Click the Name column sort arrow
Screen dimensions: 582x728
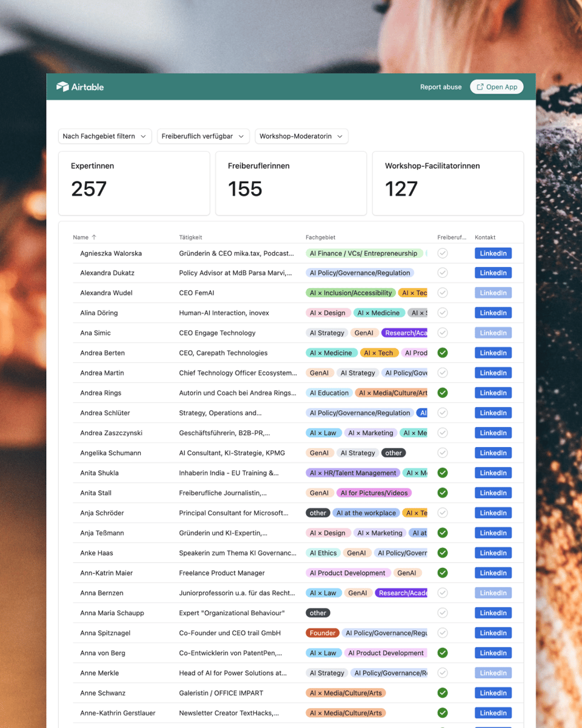(94, 237)
